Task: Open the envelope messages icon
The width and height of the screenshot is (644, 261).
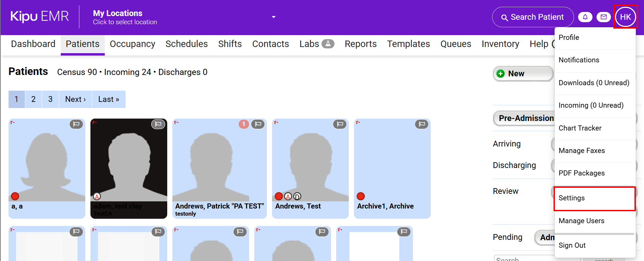Action: pyautogui.click(x=603, y=17)
